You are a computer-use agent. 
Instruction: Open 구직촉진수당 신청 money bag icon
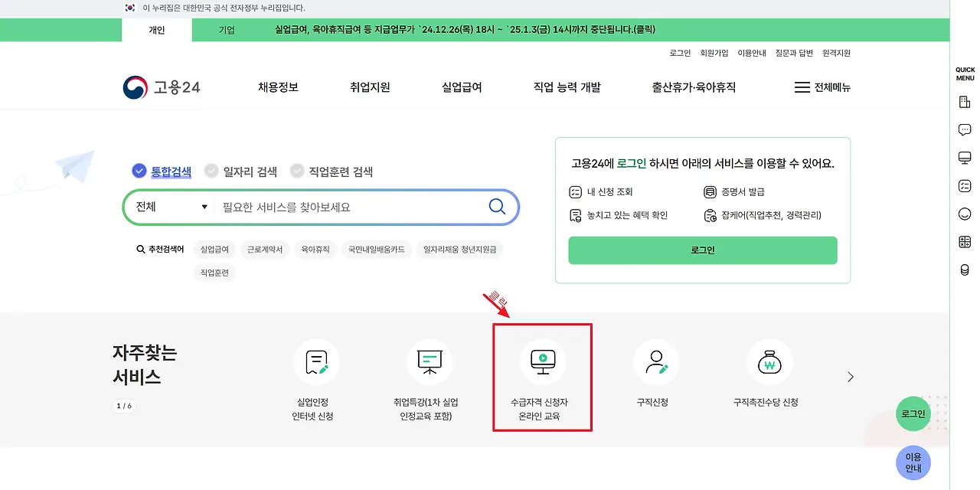(x=769, y=362)
